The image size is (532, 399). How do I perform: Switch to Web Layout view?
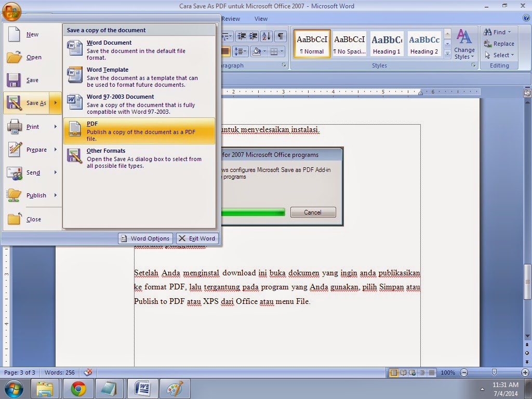click(x=413, y=373)
